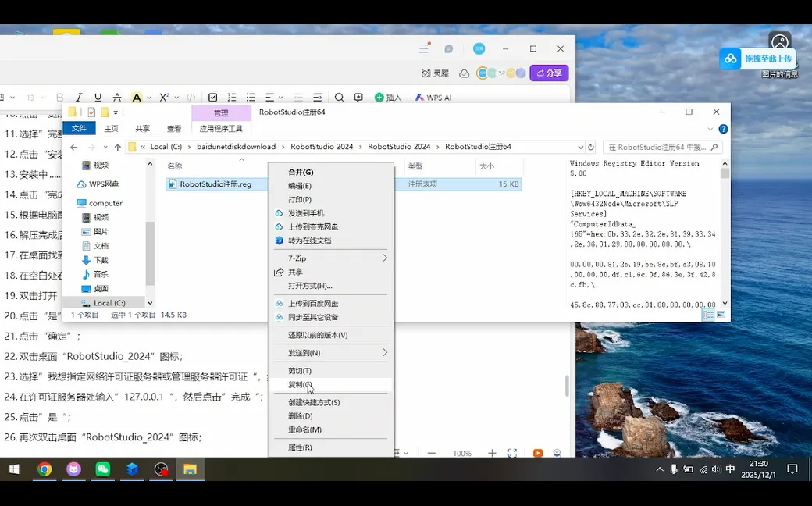
Task: Insert a checkbox list from the toolbar
Action: [x=213, y=96]
